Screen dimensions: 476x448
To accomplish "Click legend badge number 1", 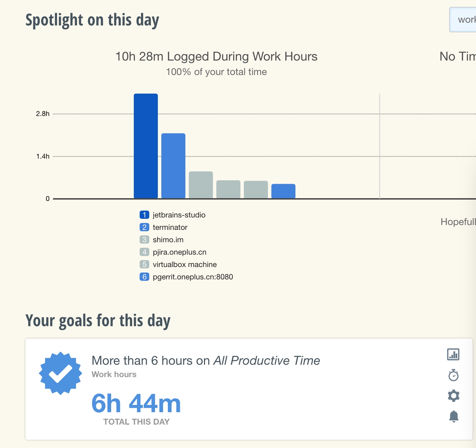I will pos(144,215).
